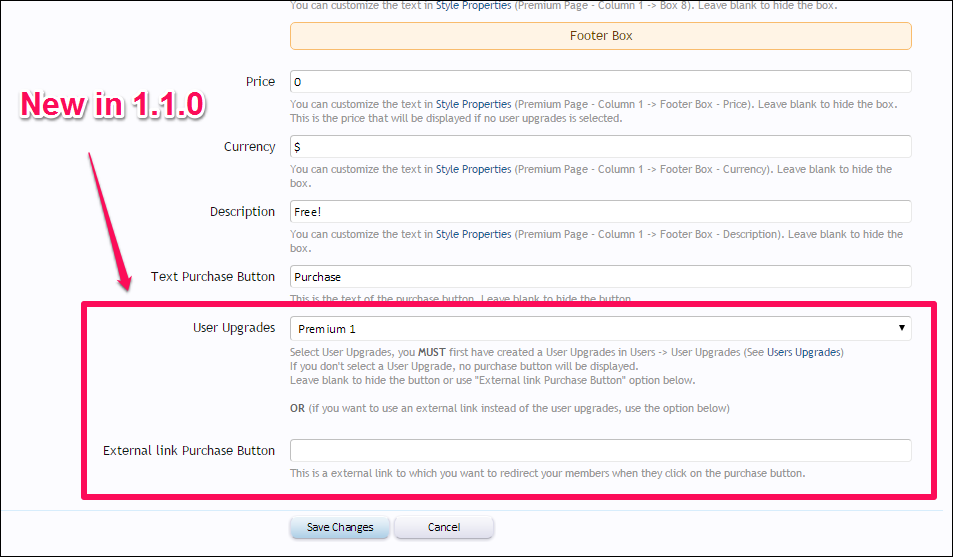Image resolution: width=953 pixels, height=557 pixels.
Task: Select the Currency label text
Action: [249, 147]
